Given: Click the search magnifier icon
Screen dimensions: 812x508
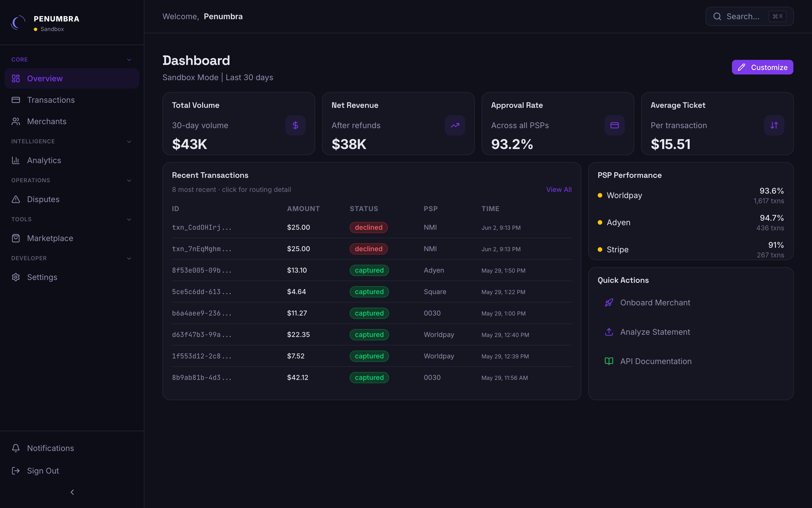Looking at the screenshot, I should click(x=717, y=16).
